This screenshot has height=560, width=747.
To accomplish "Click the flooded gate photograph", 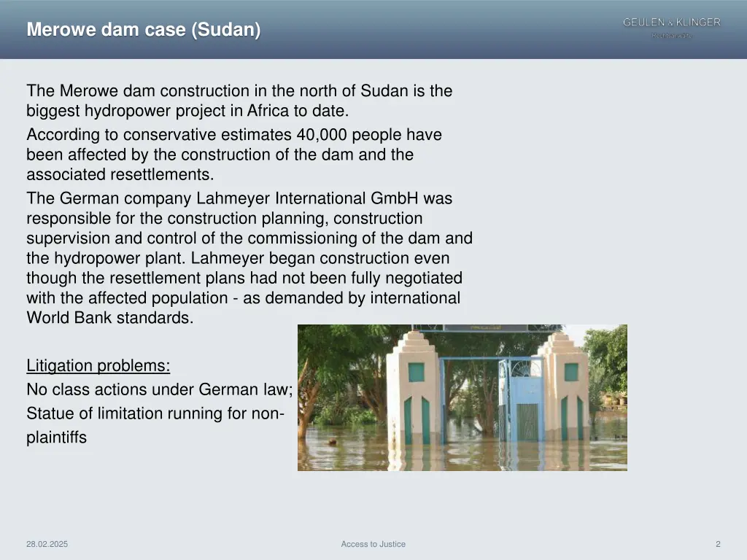I will (462, 397).
